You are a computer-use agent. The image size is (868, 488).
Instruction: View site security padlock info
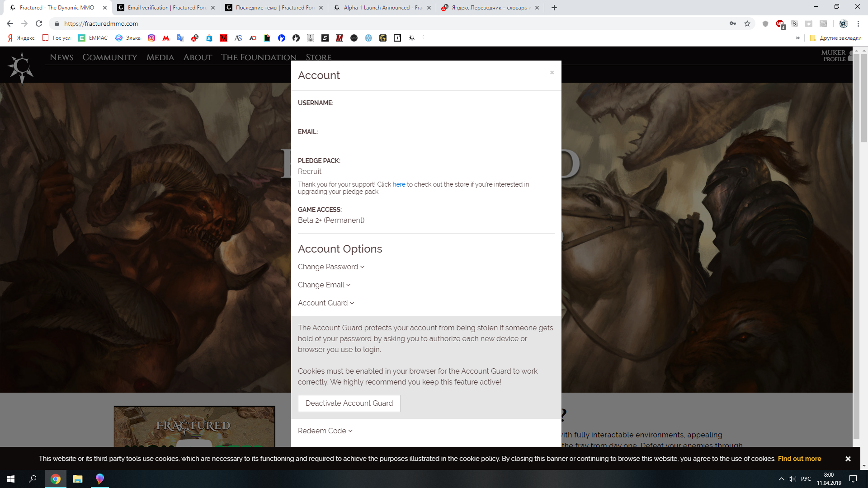click(x=57, y=23)
